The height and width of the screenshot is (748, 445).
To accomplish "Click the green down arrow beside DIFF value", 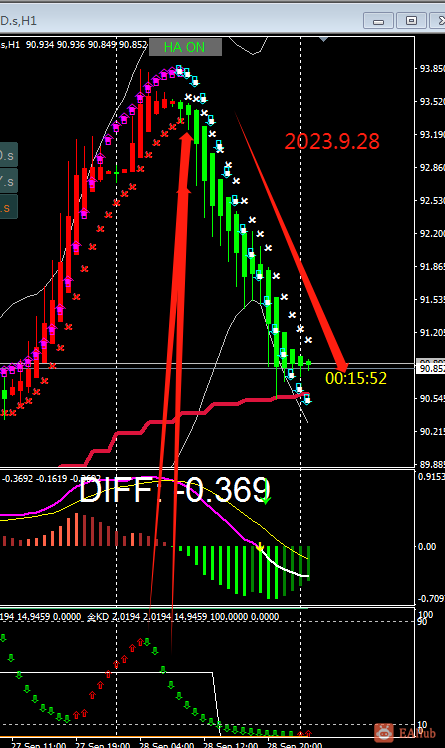I will 266,499.
